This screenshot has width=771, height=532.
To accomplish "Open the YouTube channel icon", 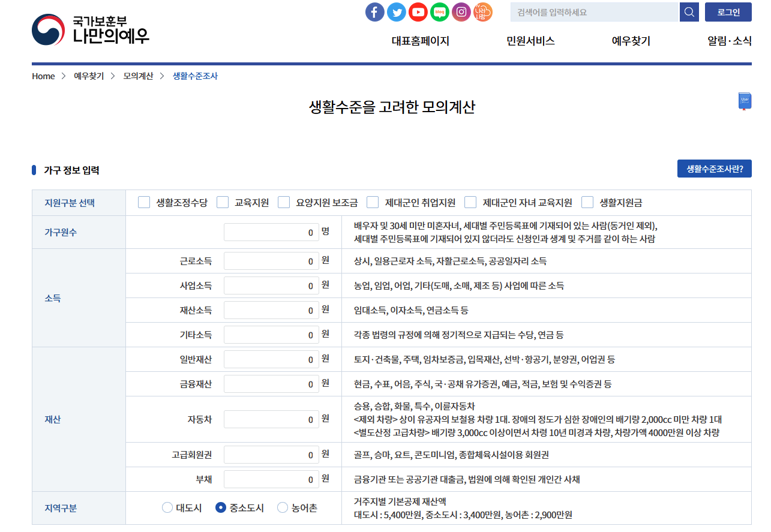I will (x=418, y=11).
